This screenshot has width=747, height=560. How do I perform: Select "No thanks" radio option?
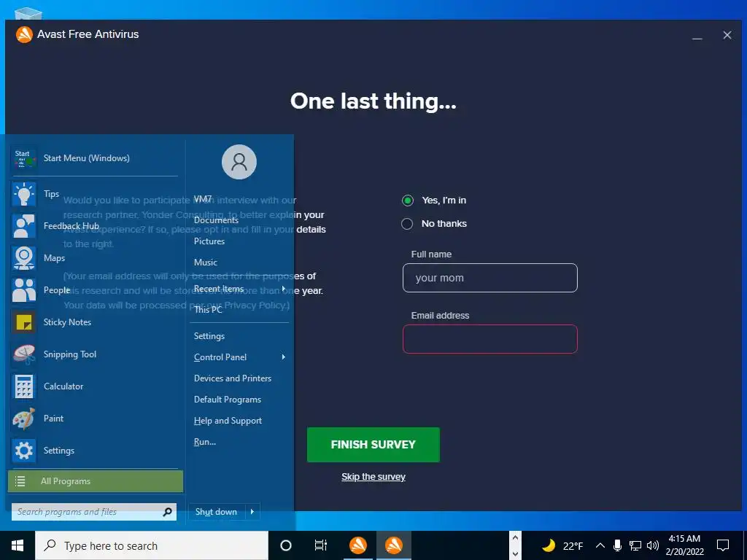(x=407, y=224)
